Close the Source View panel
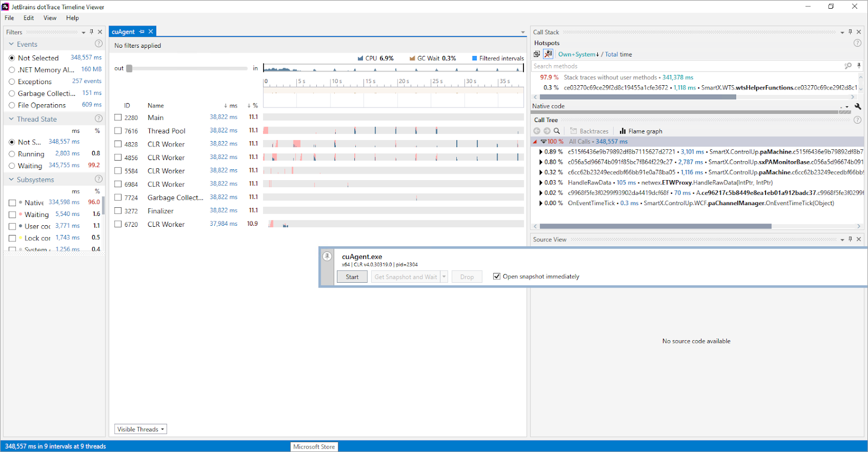 [x=859, y=239]
